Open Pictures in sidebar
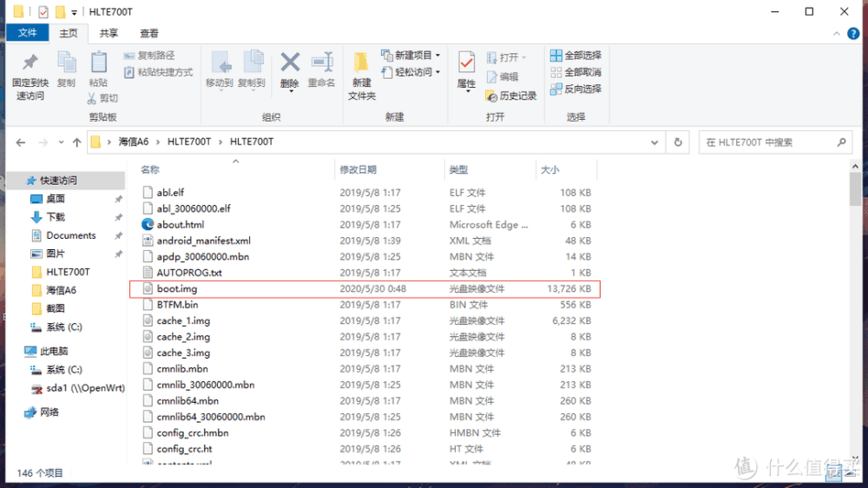This screenshot has height=488, width=868. point(56,254)
